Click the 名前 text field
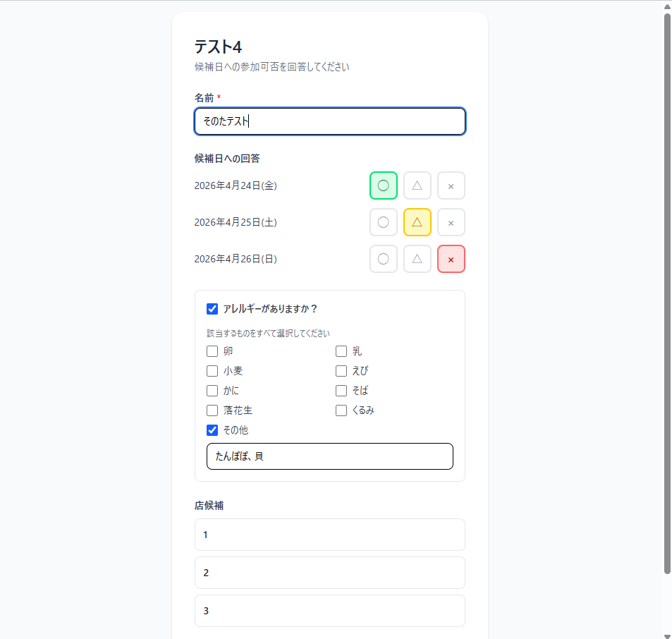This screenshot has width=672, height=639. (330, 121)
